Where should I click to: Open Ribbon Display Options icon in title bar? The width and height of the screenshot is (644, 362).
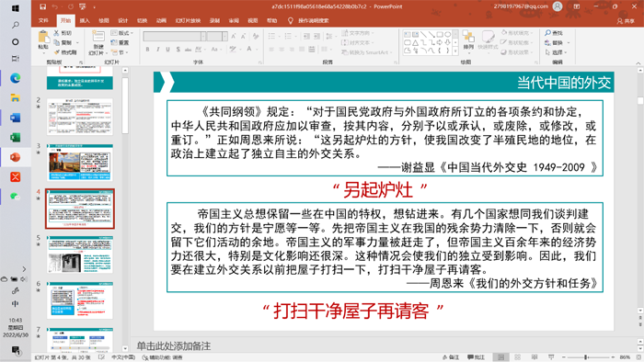pos(577,6)
